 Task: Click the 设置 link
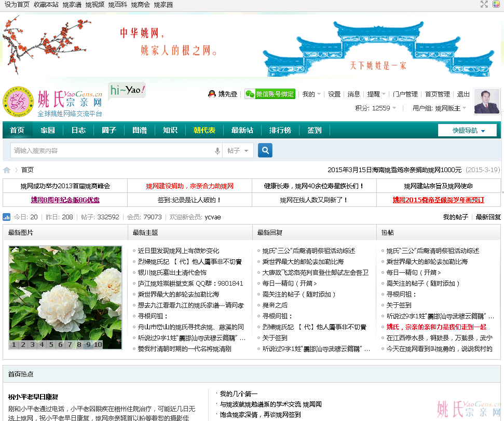(x=334, y=94)
